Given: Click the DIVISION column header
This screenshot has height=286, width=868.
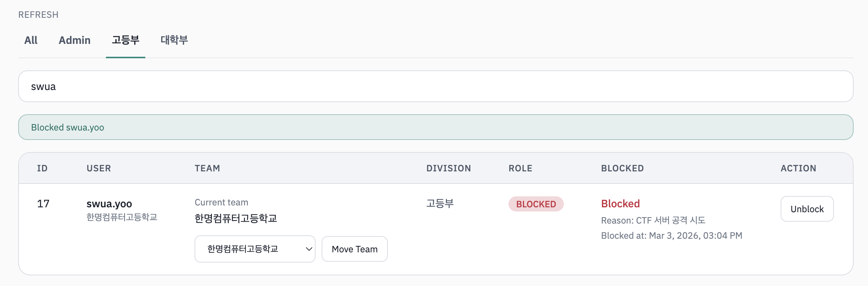Looking at the screenshot, I should click(448, 168).
